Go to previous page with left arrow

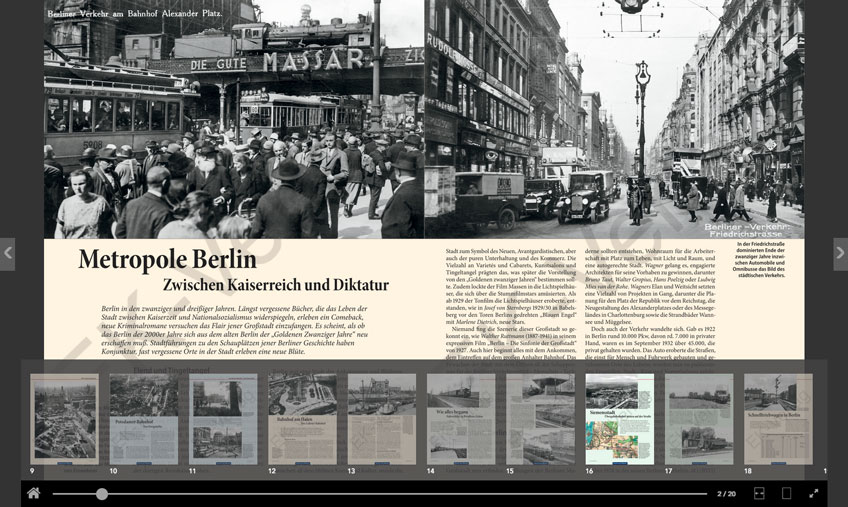click(8, 253)
